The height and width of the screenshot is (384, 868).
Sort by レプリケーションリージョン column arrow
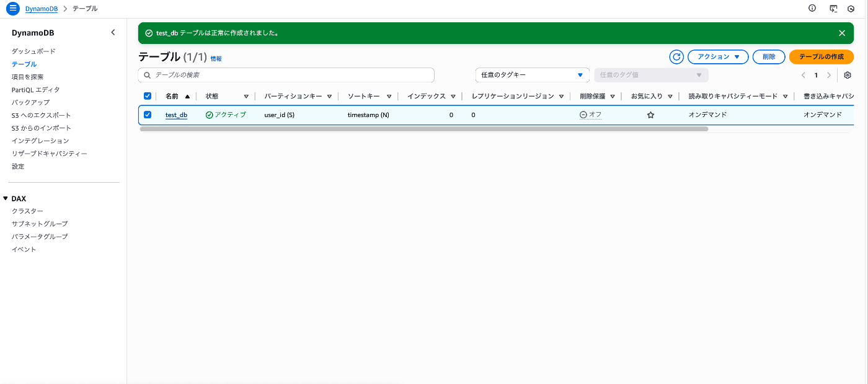point(561,97)
